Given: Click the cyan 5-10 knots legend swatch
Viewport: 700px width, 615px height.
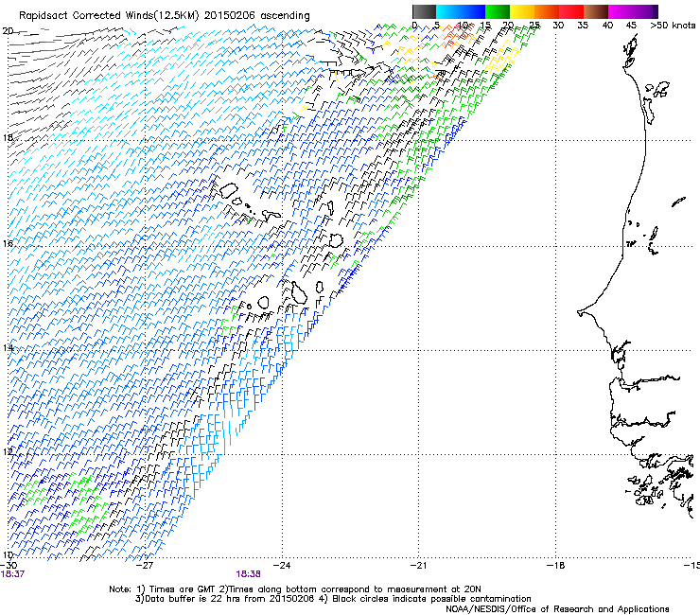Looking at the screenshot, I should pos(448,11).
